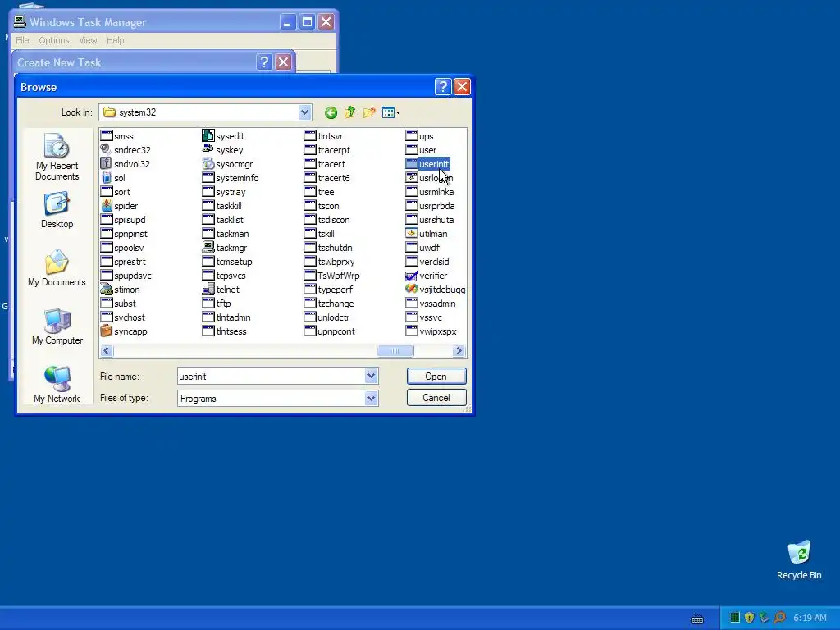The image size is (840, 630).
Task: Open the File menu in Task Manager
Action: pos(22,40)
